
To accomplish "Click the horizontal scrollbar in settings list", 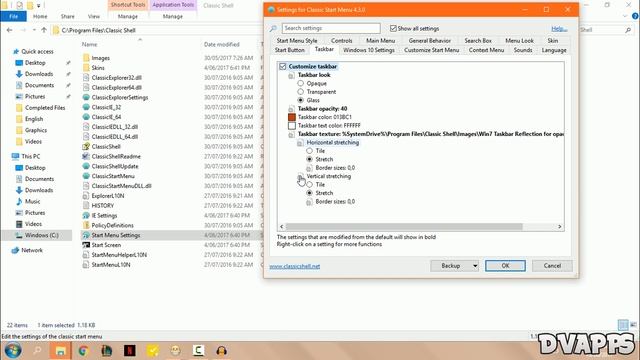I will (404, 227).
